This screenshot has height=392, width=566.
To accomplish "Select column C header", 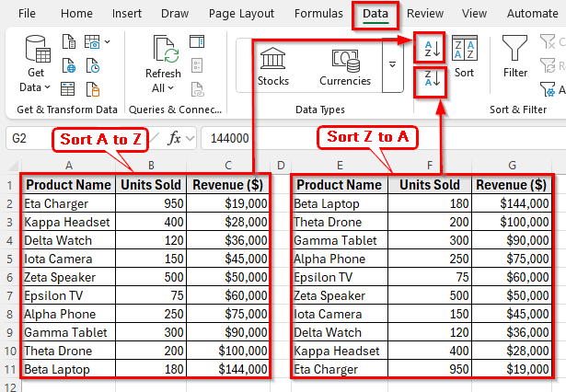I will coord(226,166).
